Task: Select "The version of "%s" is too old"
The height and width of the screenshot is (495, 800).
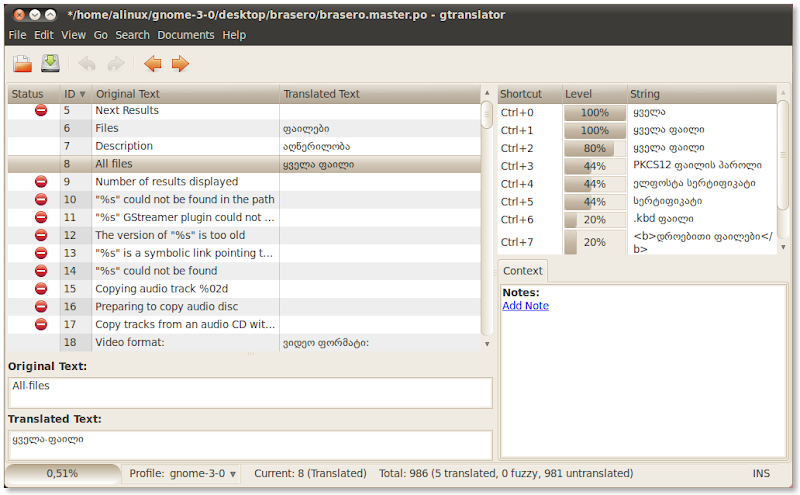Action: 244,235
